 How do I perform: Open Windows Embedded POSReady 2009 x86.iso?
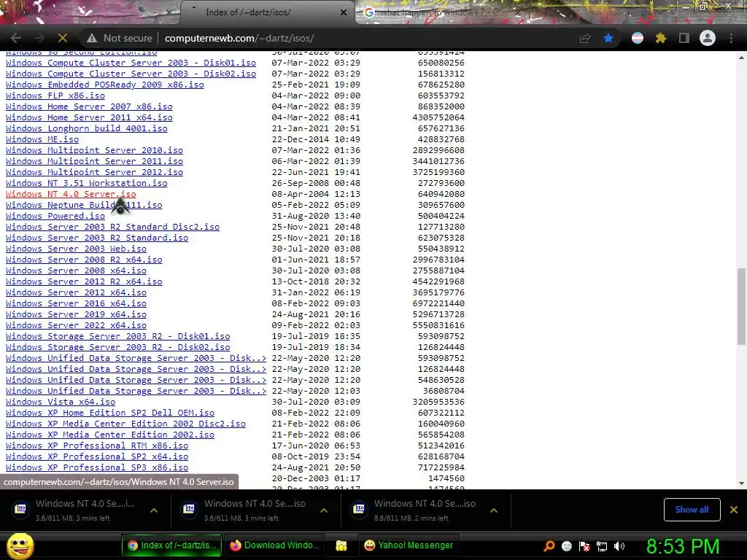[105, 85]
